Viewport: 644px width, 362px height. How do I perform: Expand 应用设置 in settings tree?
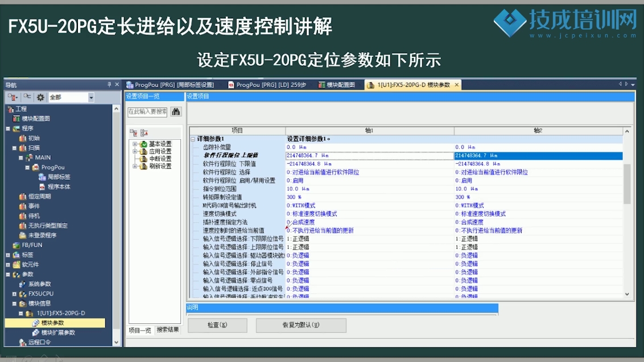pos(135,151)
